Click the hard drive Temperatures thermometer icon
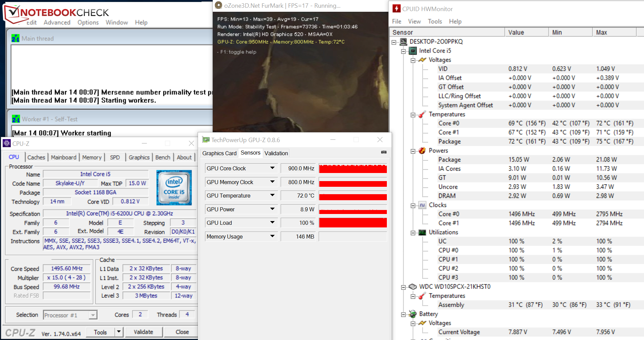The height and width of the screenshot is (340, 644). pyautogui.click(x=422, y=296)
